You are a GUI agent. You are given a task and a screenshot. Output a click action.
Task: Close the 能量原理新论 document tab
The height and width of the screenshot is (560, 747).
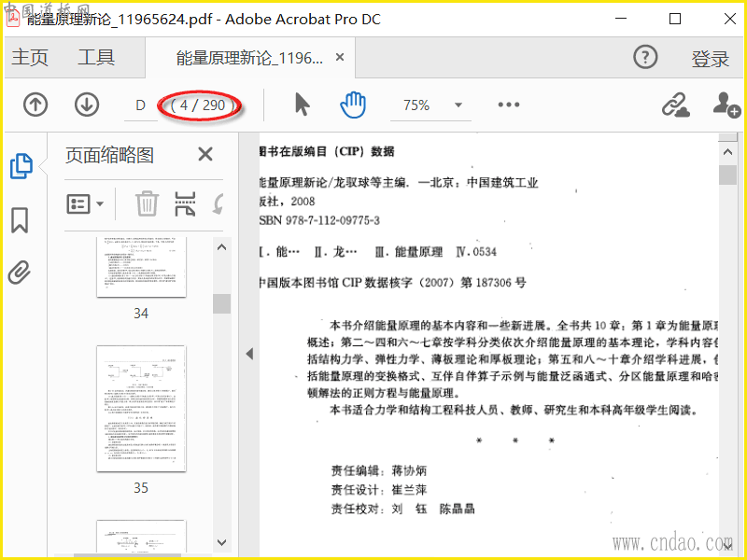340,57
